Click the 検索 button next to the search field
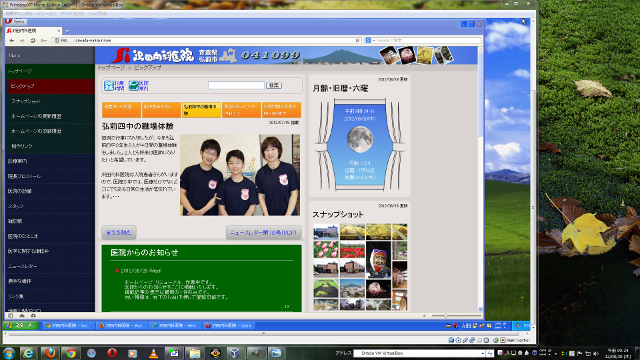Viewport: 640px width, 360px height. tap(274, 85)
